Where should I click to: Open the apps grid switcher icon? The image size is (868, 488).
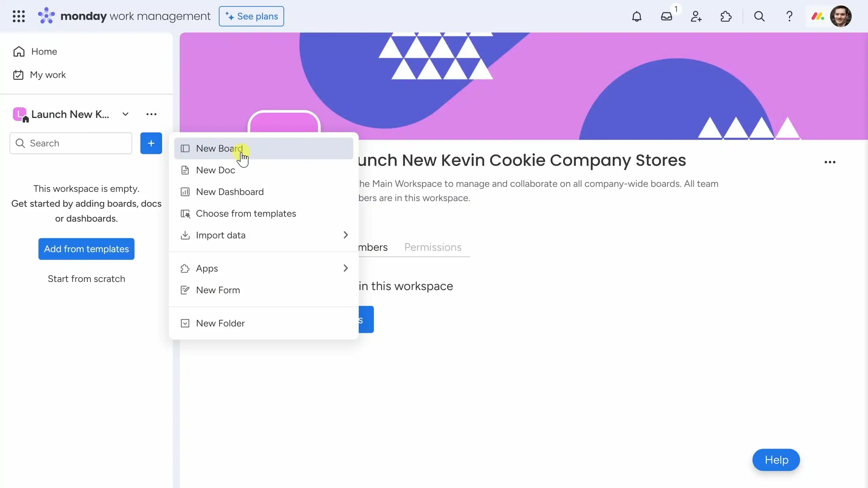pyautogui.click(x=19, y=16)
